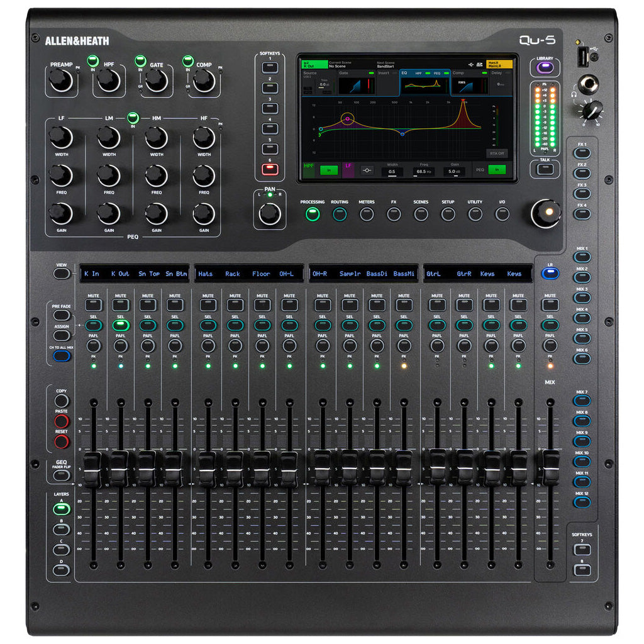Image resolution: width=644 pixels, height=644 pixels.
Task: Open the I/O screen key
Action: (502, 214)
